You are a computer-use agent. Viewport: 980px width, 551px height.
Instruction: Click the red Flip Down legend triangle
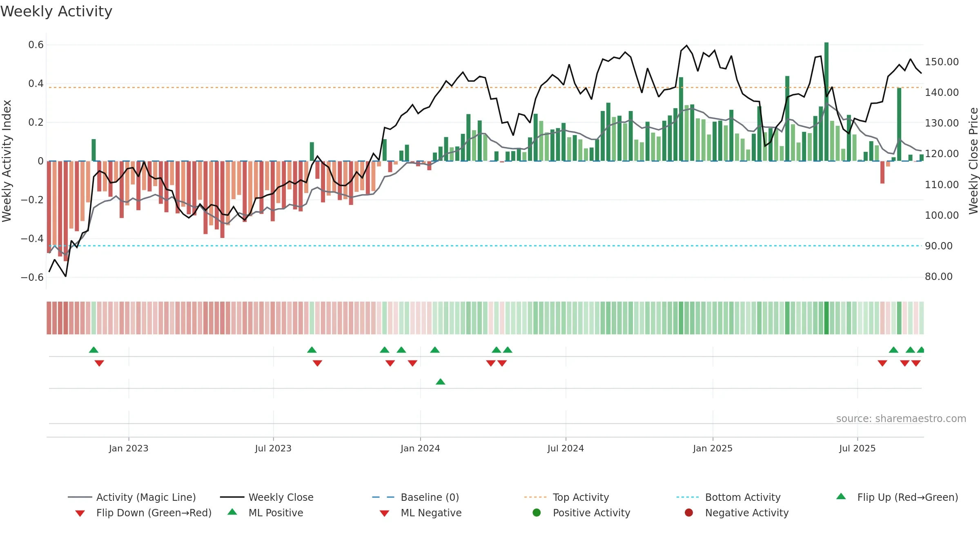[x=80, y=513]
